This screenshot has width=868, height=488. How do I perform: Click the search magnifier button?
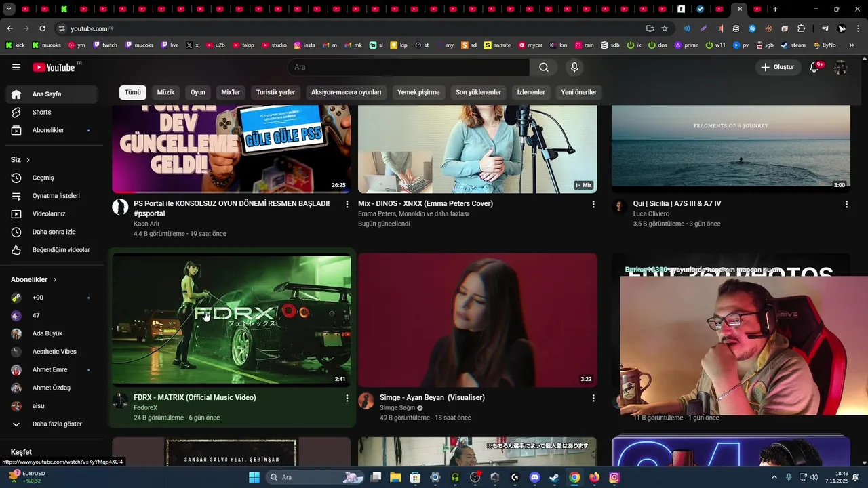[544, 67]
